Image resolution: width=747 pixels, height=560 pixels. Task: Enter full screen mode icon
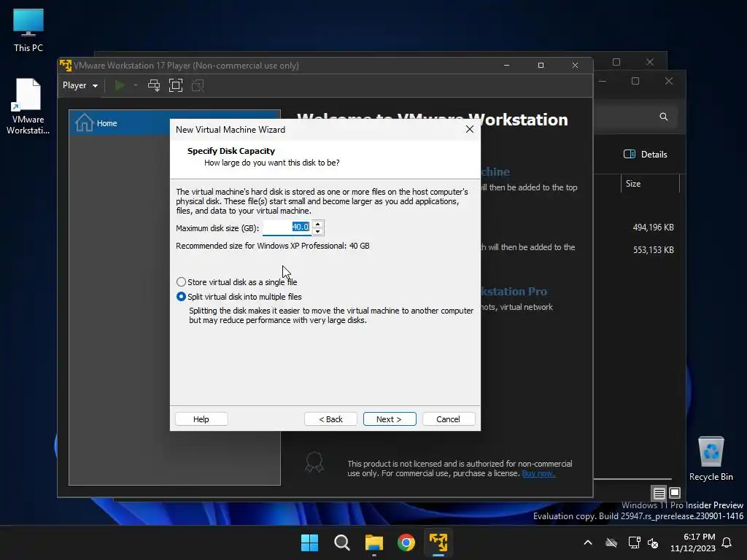click(176, 85)
